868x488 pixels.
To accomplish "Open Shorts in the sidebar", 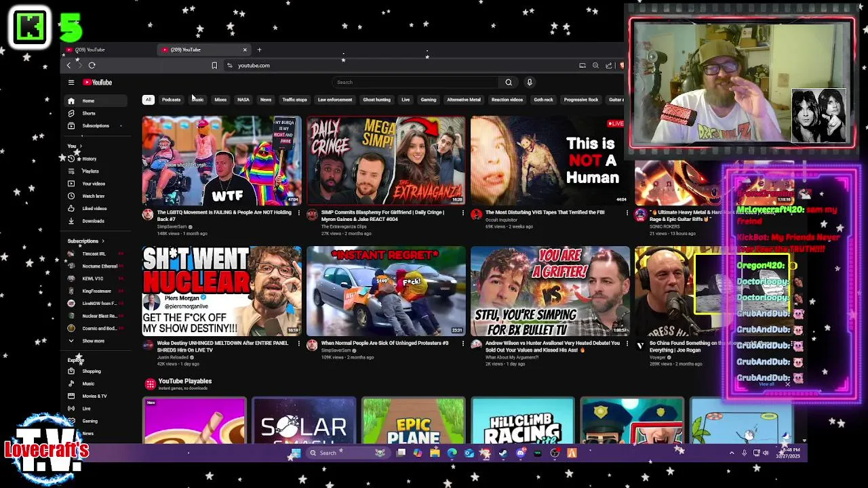I will point(96,113).
